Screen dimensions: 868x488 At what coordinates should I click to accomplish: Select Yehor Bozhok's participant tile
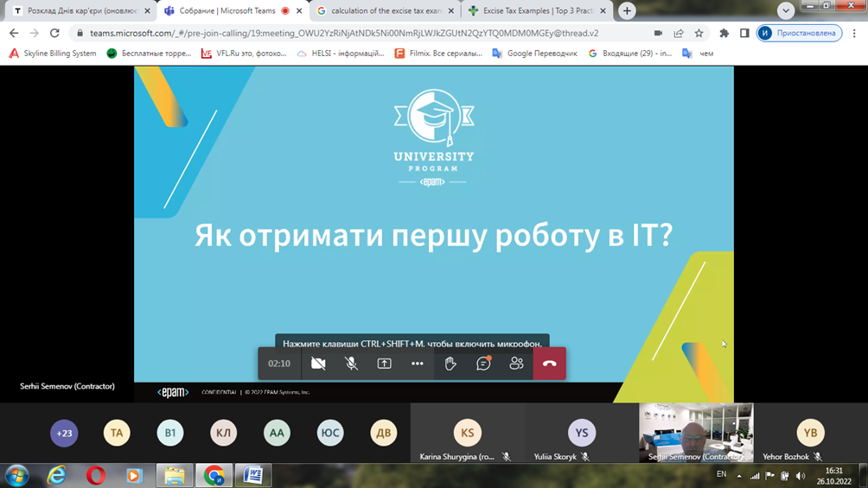pyautogui.click(x=810, y=434)
